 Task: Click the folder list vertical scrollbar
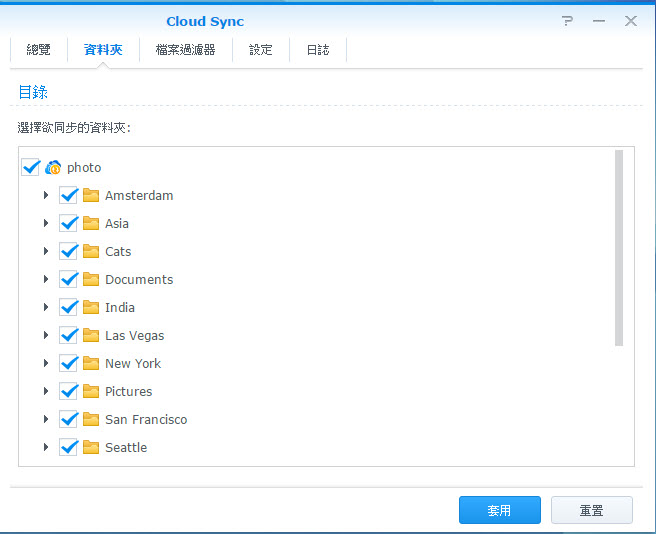(619, 248)
